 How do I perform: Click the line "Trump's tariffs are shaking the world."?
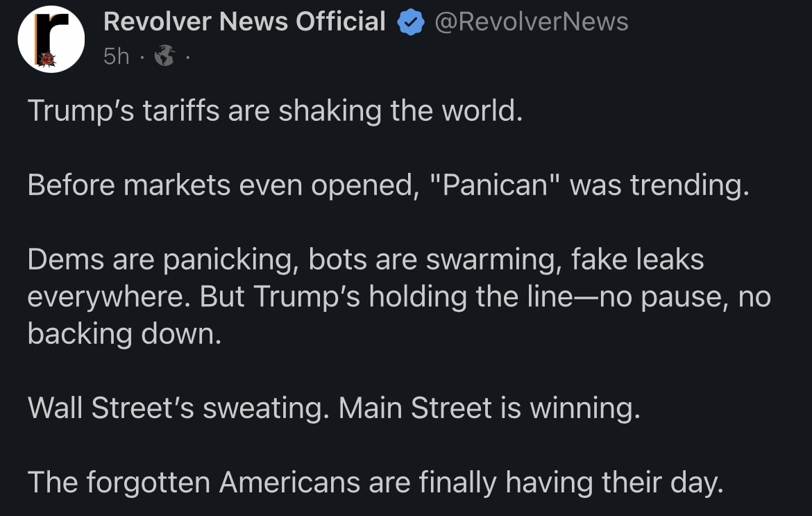(274, 111)
